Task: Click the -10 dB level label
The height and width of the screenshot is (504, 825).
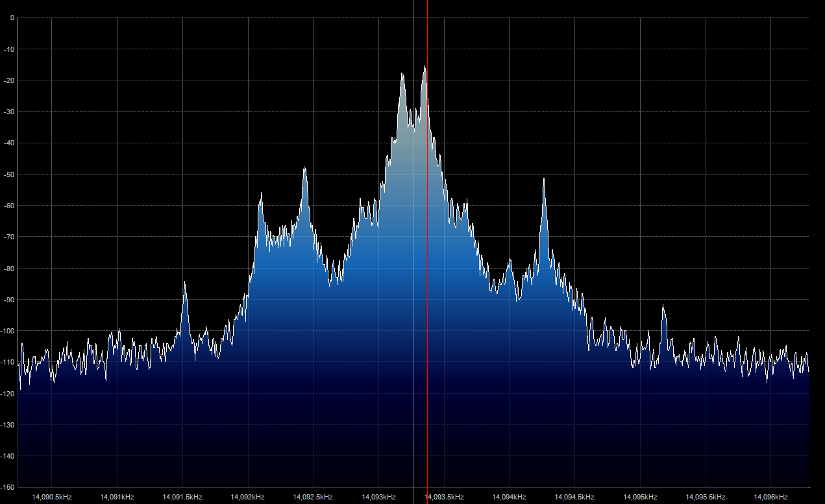Action: click(x=10, y=49)
